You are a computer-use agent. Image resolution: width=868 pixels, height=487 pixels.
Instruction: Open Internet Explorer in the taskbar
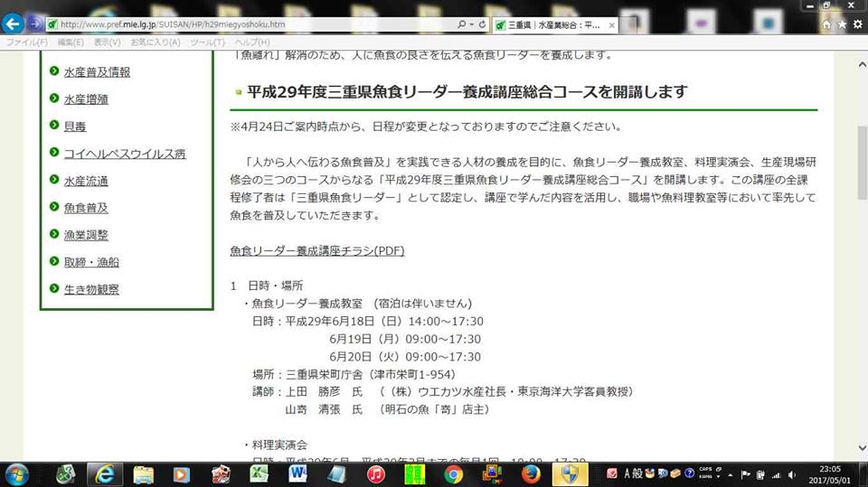pos(104,474)
